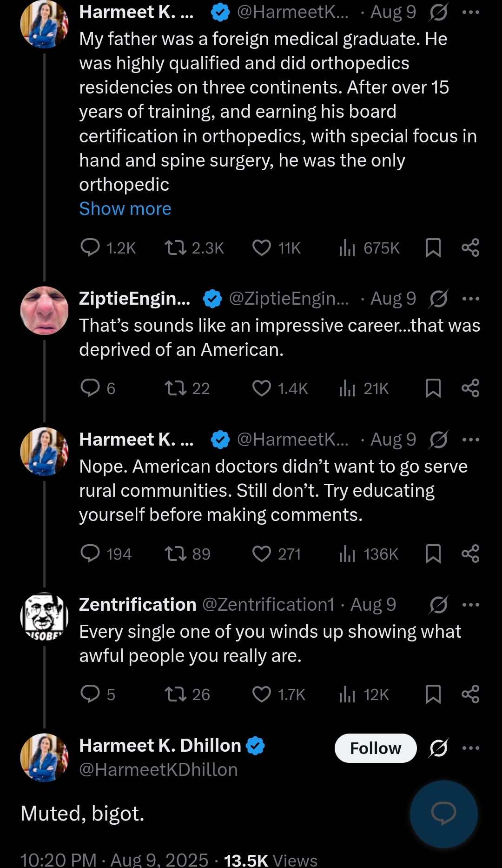Image resolution: width=502 pixels, height=868 pixels.
Task: Reply to 'Nope. American doctors' tweet
Action: 90,554
